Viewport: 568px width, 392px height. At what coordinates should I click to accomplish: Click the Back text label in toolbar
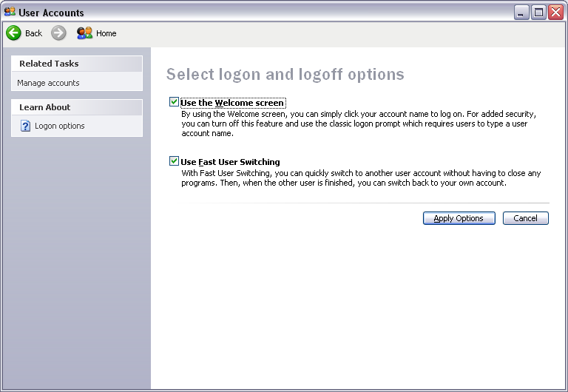click(34, 33)
